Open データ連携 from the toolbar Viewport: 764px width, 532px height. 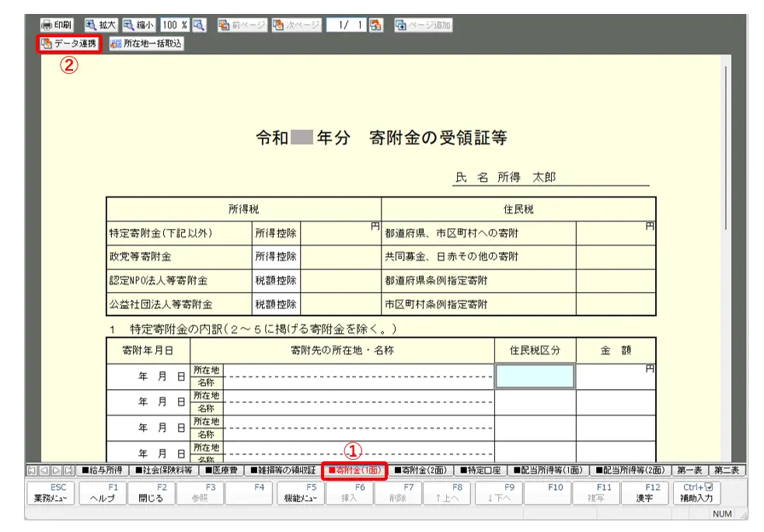pyautogui.click(x=69, y=43)
